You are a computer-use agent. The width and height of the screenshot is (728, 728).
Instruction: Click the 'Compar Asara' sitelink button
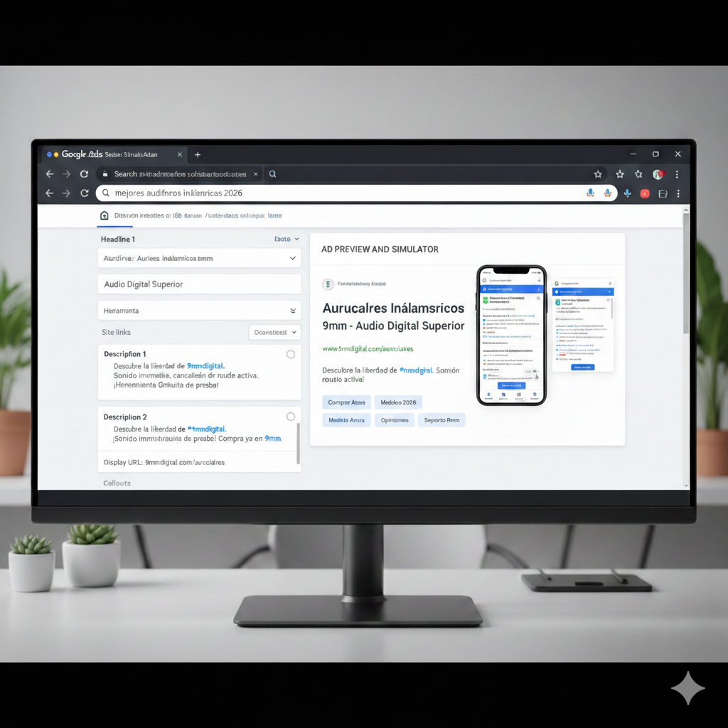pos(346,402)
